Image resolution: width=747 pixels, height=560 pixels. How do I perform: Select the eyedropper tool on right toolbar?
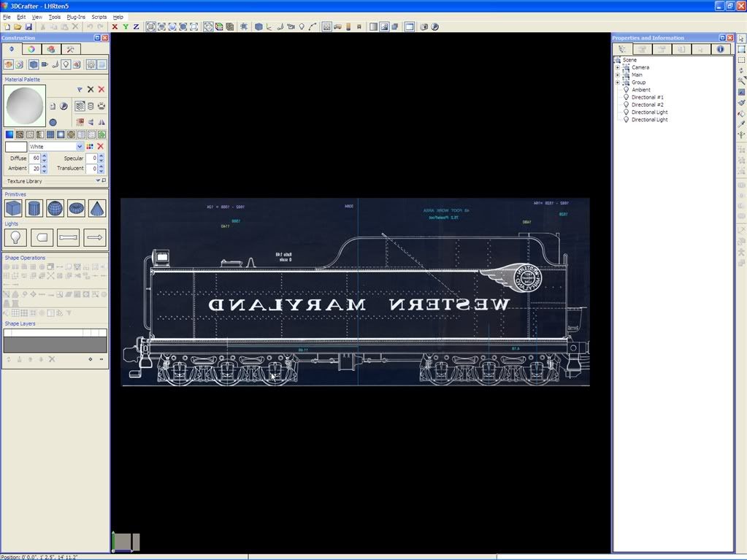pyautogui.click(x=741, y=124)
